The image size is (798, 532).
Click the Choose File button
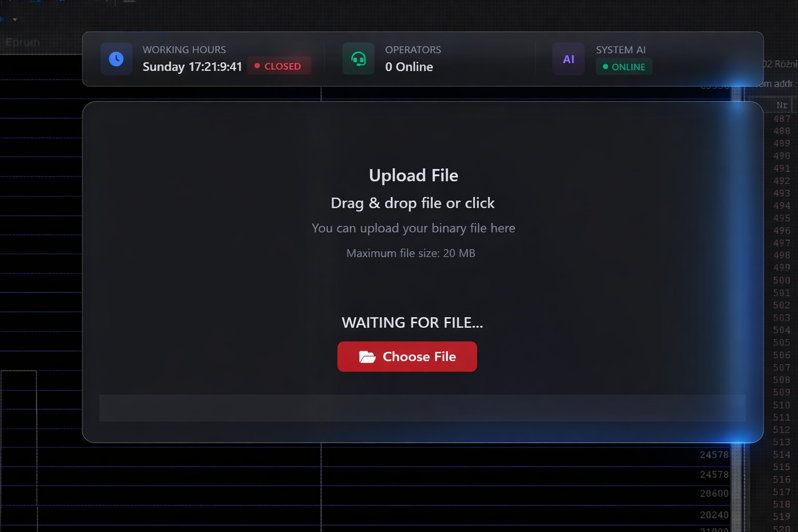pyautogui.click(x=407, y=356)
